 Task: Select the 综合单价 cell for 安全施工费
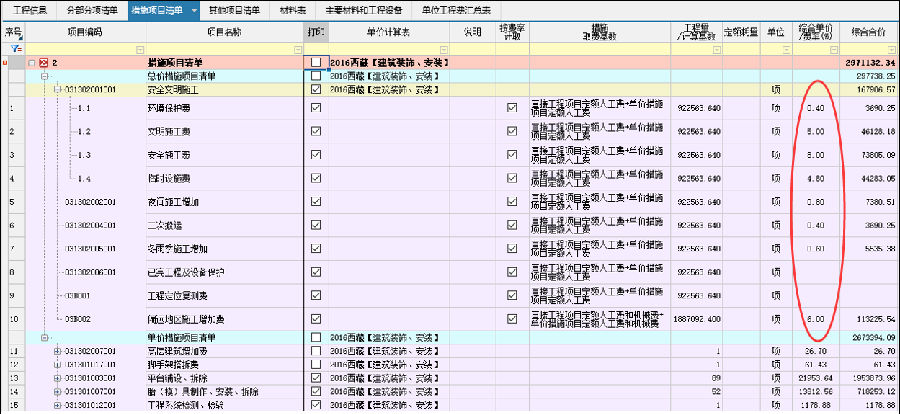coord(816,156)
